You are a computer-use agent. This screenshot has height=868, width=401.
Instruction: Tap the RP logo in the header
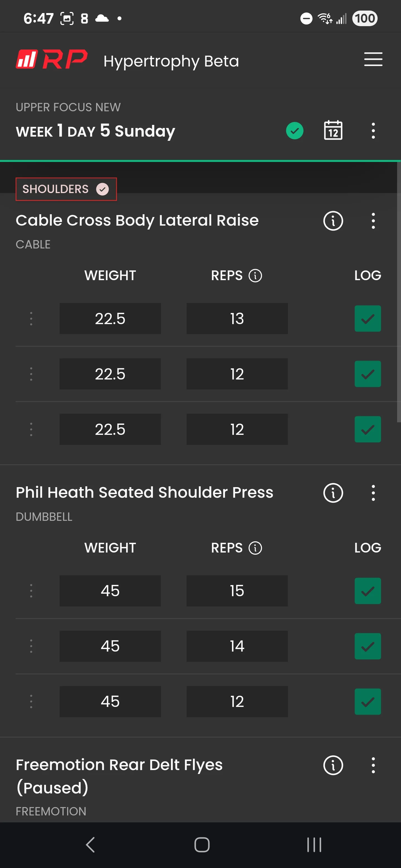tap(52, 59)
